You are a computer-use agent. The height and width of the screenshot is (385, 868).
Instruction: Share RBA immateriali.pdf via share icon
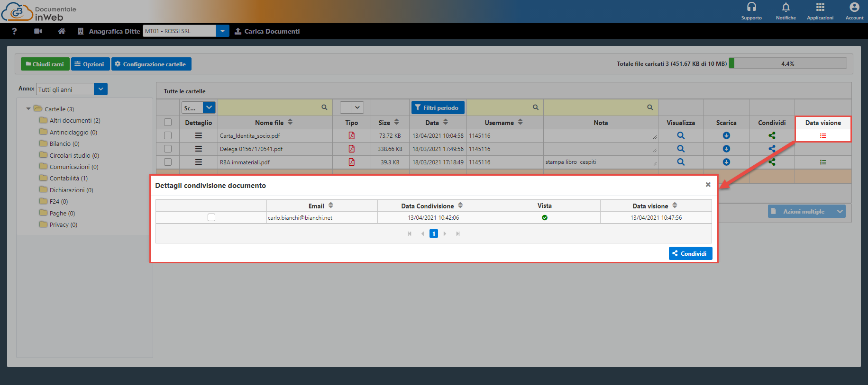pyautogui.click(x=772, y=162)
